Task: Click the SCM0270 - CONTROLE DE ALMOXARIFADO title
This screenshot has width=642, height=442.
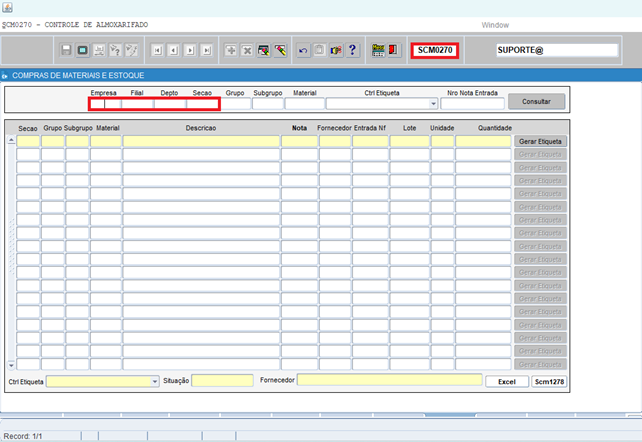Action: point(75,25)
